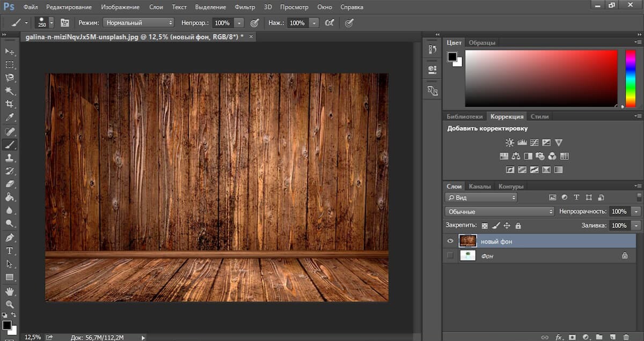Click the rainbow hue slider strip
The height and width of the screenshot is (341, 644).
(630, 78)
